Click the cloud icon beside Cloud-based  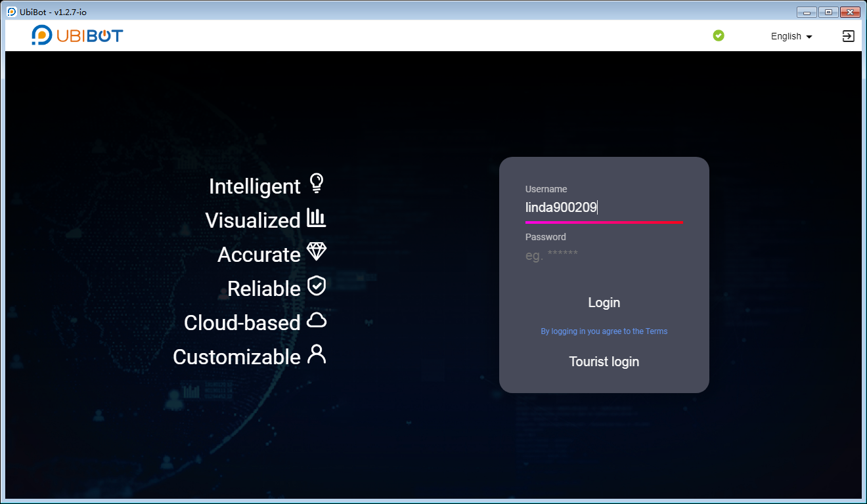(x=317, y=320)
